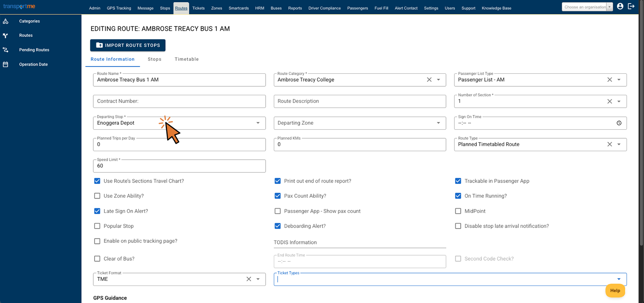Expand the Route Type dropdown arrow
The image size is (644, 303).
pyautogui.click(x=619, y=145)
